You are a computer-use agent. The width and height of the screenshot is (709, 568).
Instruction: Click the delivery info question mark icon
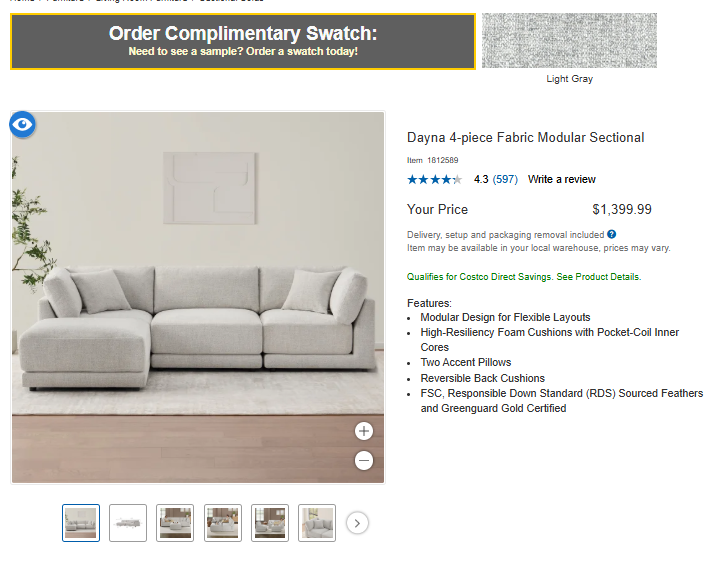(612, 234)
